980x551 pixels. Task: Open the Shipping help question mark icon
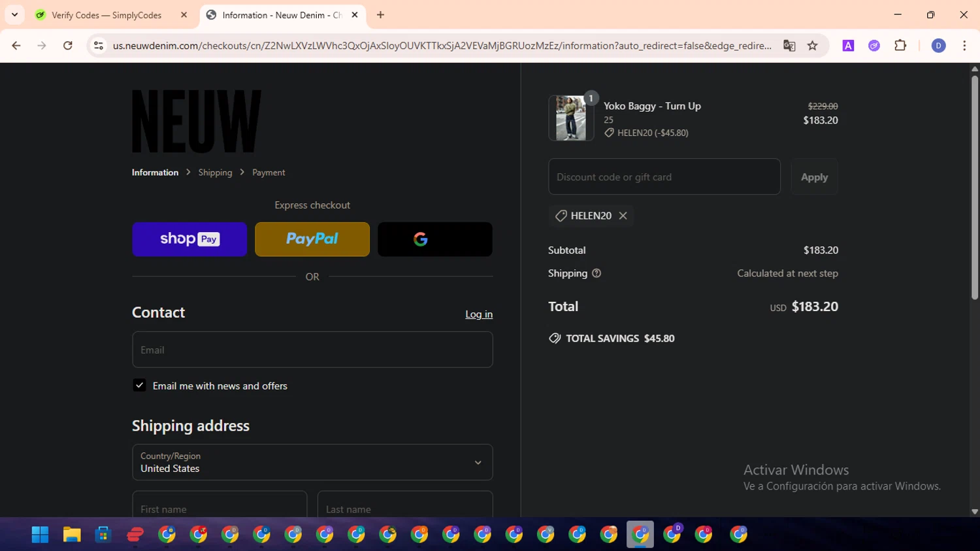596,273
